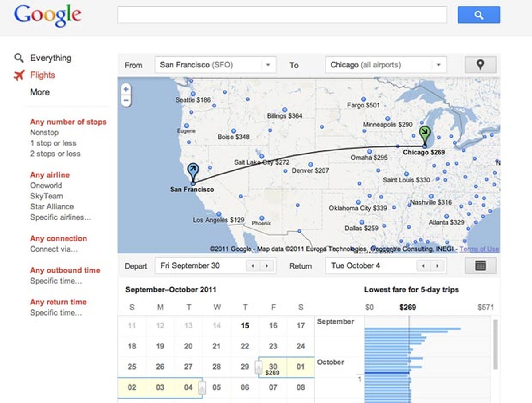This screenshot has width=532, height=403.
Task: Click the location pin button beside the To field
Action: click(x=480, y=65)
